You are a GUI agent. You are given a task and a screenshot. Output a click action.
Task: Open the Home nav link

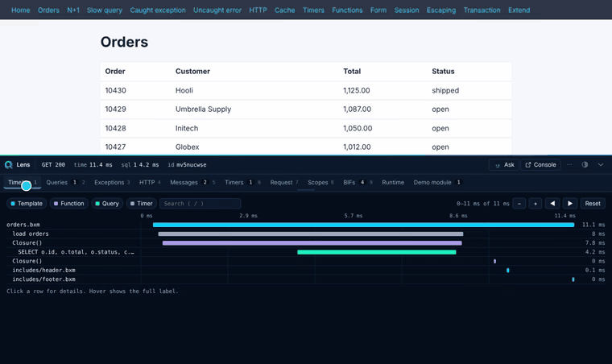pyautogui.click(x=21, y=10)
